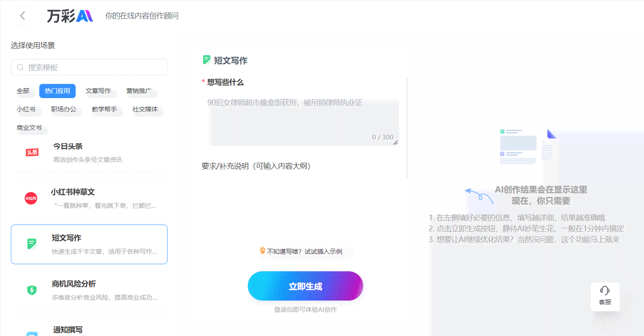
Task: Click the form's vertical scrollbar
Action: point(407,129)
